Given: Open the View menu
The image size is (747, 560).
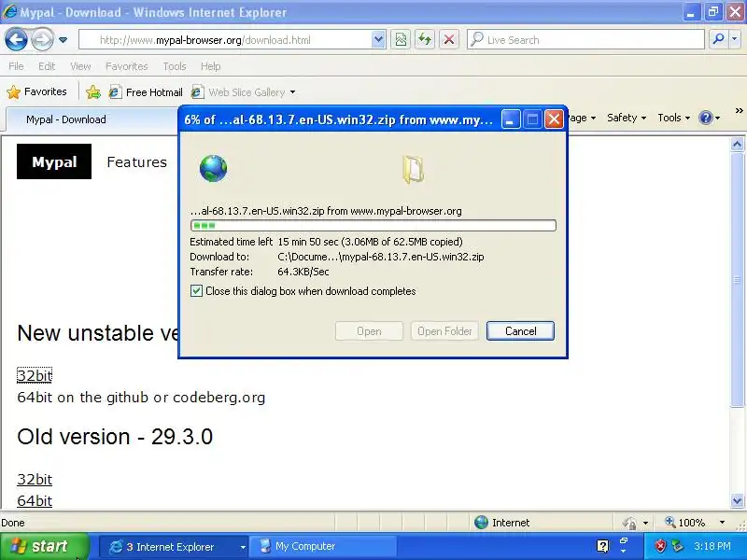Looking at the screenshot, I should point(80,66).
